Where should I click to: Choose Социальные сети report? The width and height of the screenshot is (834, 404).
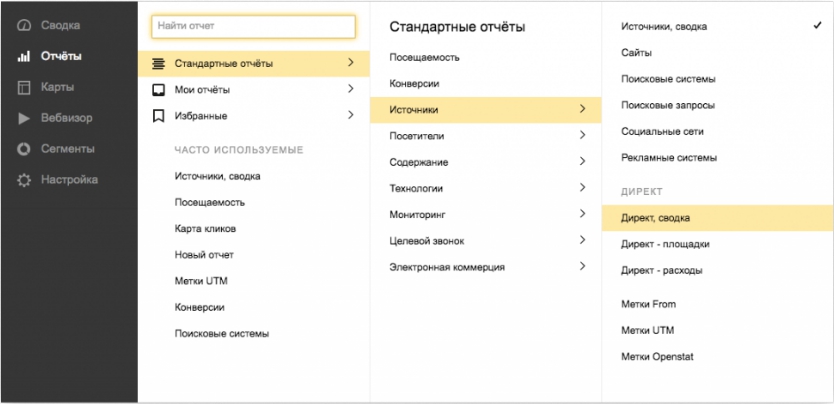coord(663,131)
